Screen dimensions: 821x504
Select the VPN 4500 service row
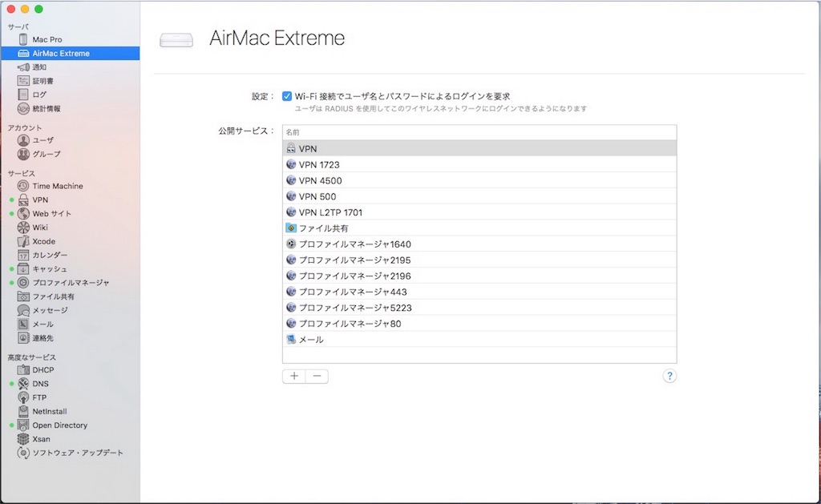pos(479,180)
